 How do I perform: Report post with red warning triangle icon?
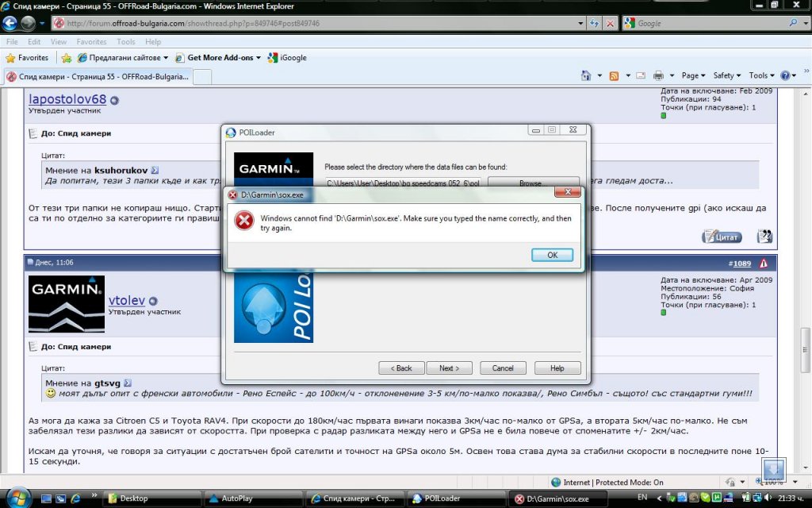[764, 264]
